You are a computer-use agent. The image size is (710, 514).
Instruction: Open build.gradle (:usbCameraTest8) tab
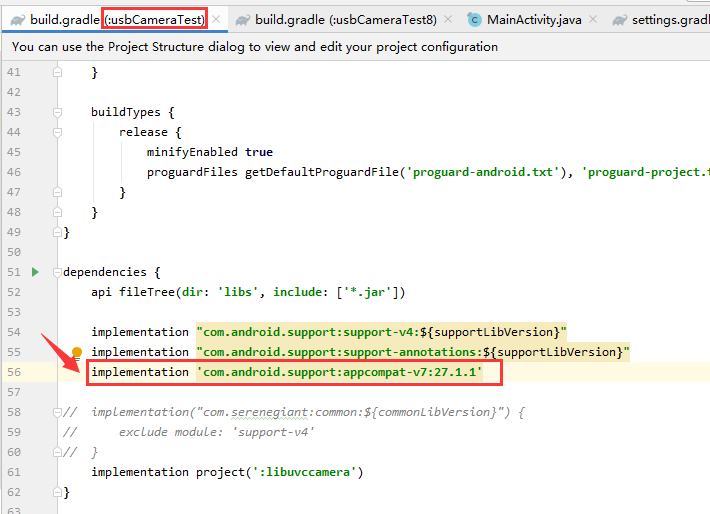(345, 20)
